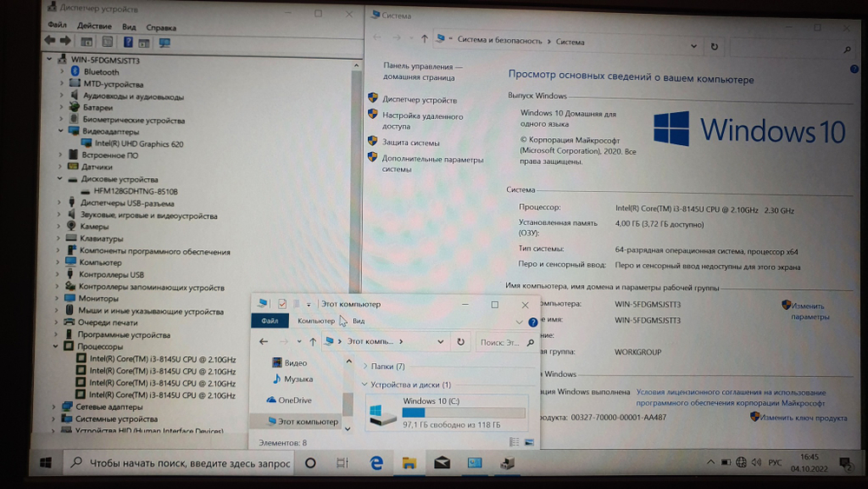This screenshot has width=868, height=489.
Task: Click back arrow in Этот компьютер window
Action: click(264, 341)
